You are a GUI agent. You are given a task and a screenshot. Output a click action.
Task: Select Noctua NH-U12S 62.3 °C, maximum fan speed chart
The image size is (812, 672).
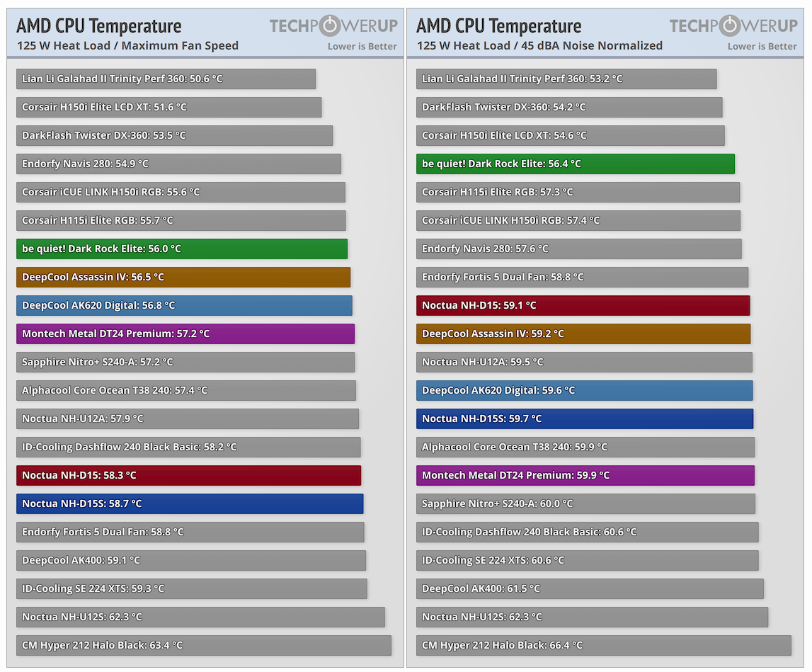pos(200,617)
